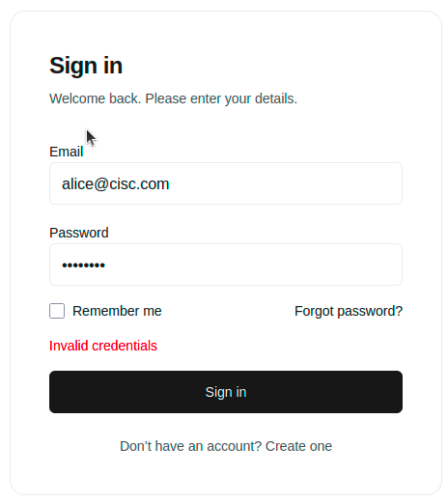Enable Remember me for this login
Screen dimensions: 448x503
click(57, 311)
